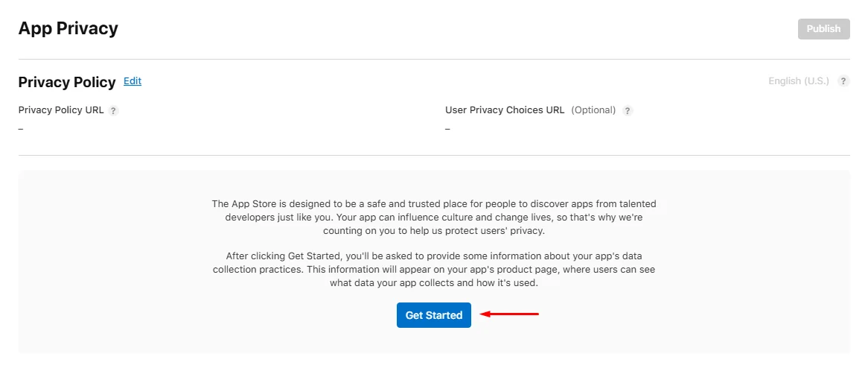Click the Privacy Policy URL field label
The height and width of the screenshot is (374, 868).
tap(61, 110)
